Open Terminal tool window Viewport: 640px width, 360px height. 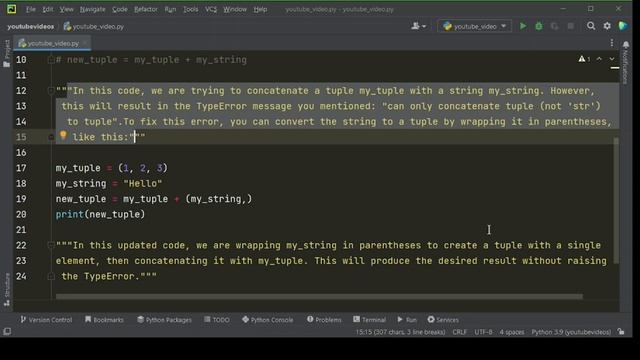click(x=369, y=320)
